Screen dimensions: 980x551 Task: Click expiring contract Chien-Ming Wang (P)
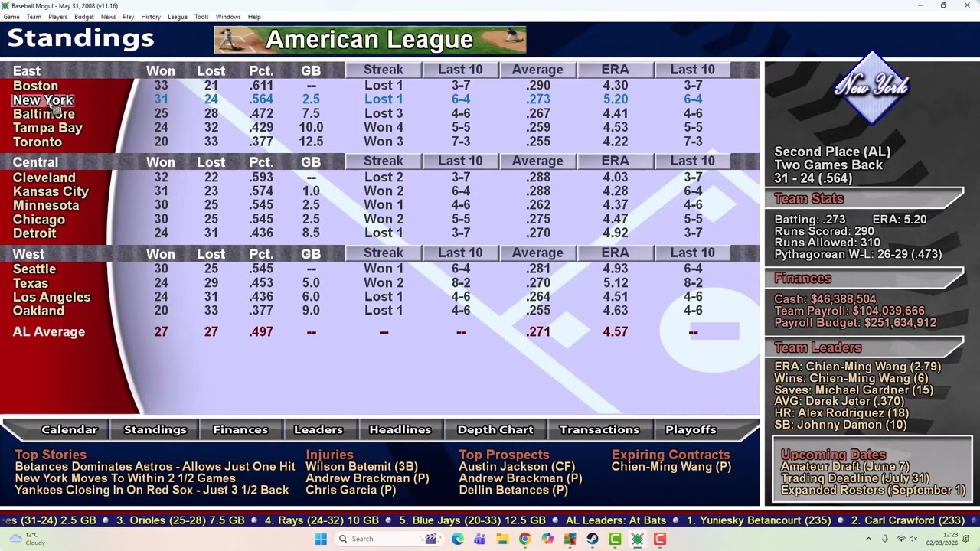[671, 466]
